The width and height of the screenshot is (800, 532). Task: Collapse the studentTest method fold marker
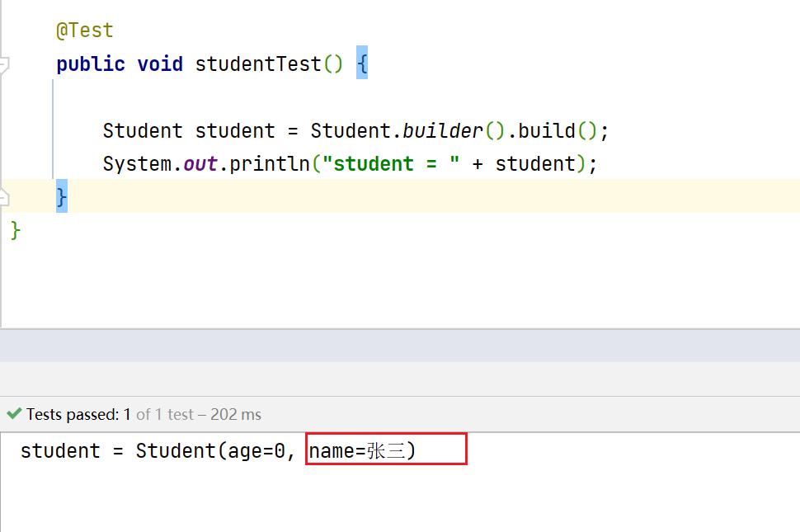click(4, 64)
